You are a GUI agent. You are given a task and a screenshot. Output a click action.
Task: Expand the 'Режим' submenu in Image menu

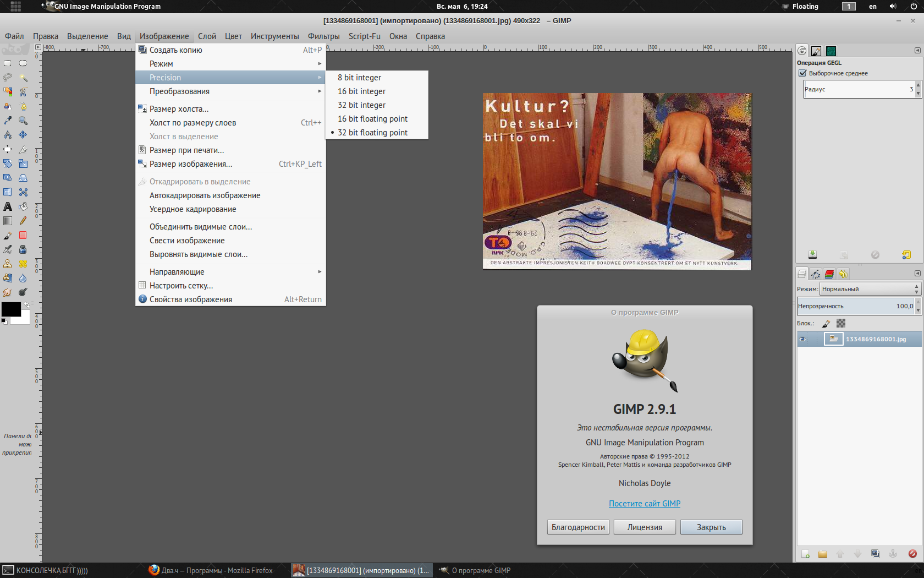click(230, 64)
